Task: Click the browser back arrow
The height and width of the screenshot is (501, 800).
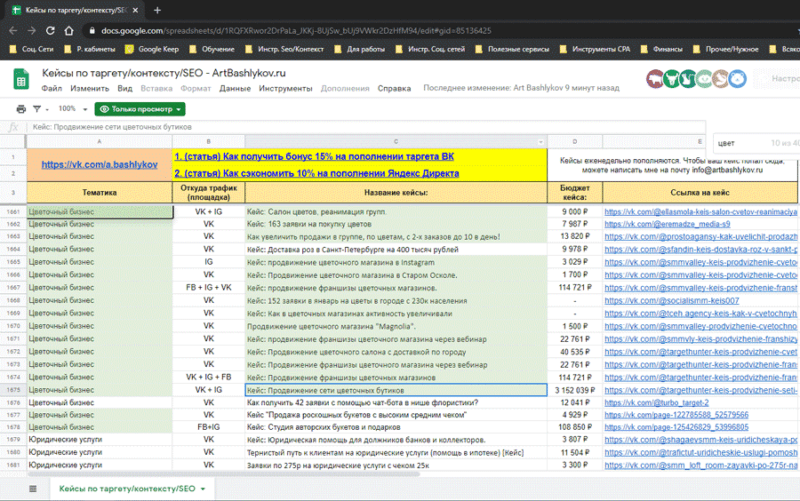Action: [13, 31]
